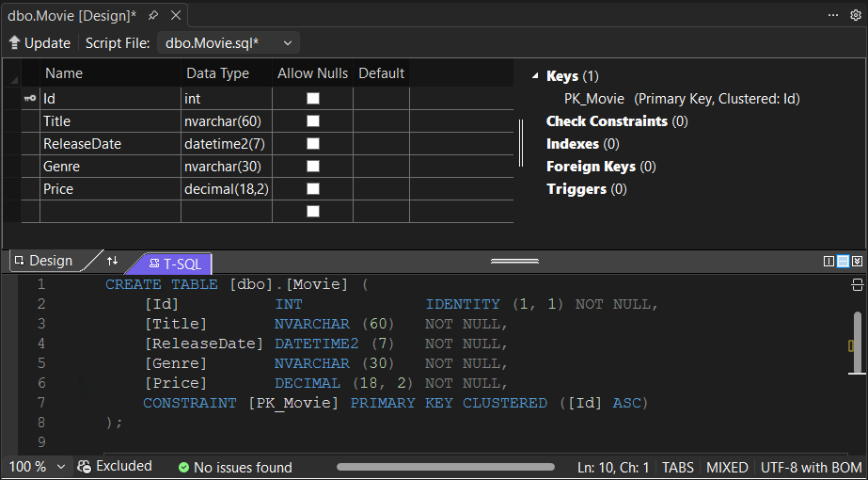
Task: Click the Data Type column header
Action: click(227, 73)
